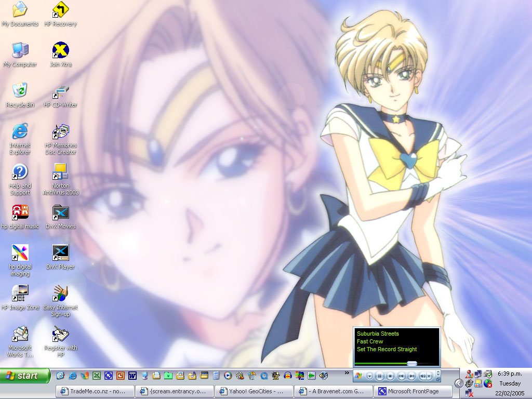
Task: Switch to Microsoft FrontPage taskbar button
Action: coord(413,391)
